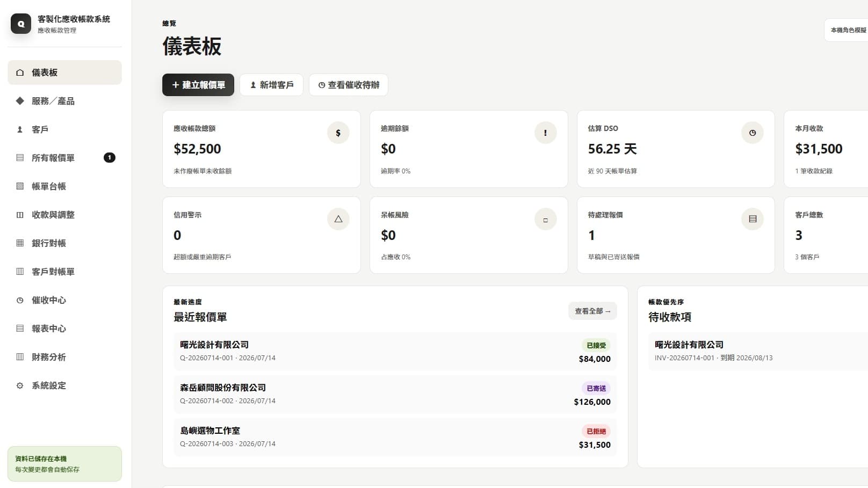Image resolution: width=868 pixels, height=488 pixels.
Task: Click the dollar icon on 應收帳款總額 card
Action: 338,133
